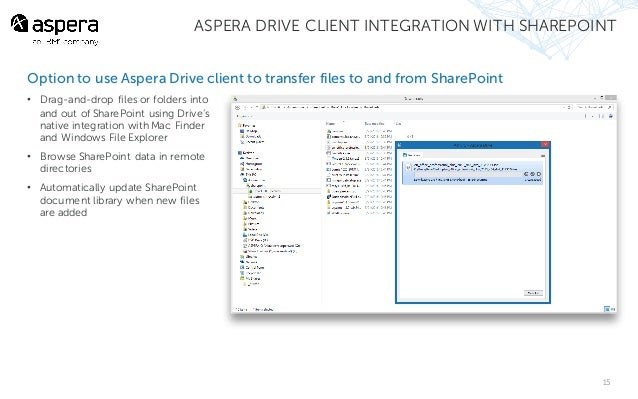
Task: Click the refresh icon beside the address bar
Action: (569, 107)
